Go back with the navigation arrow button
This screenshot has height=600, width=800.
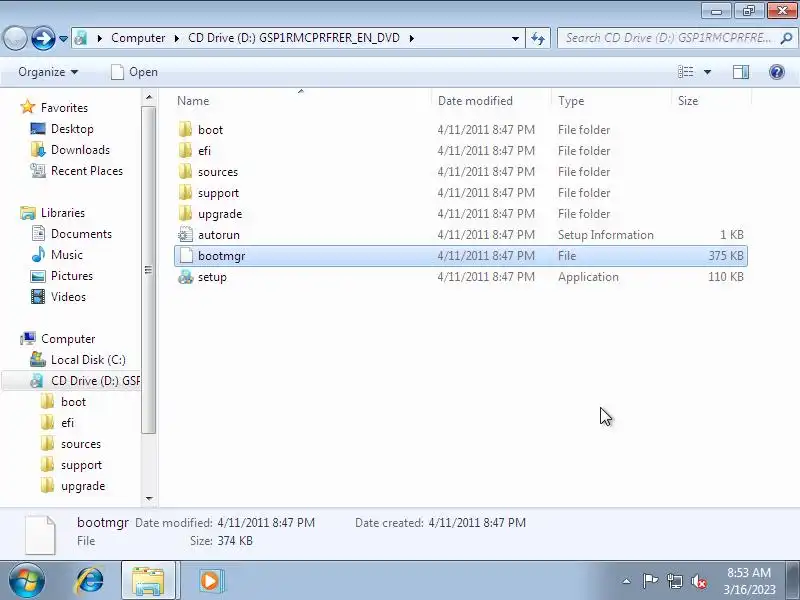click(15, 38)
